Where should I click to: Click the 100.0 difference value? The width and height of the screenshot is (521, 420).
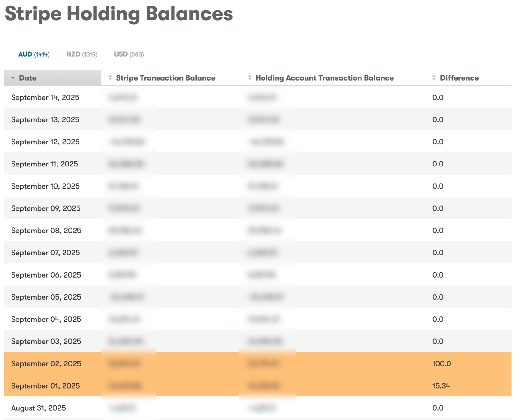click(x=441, y=363)
